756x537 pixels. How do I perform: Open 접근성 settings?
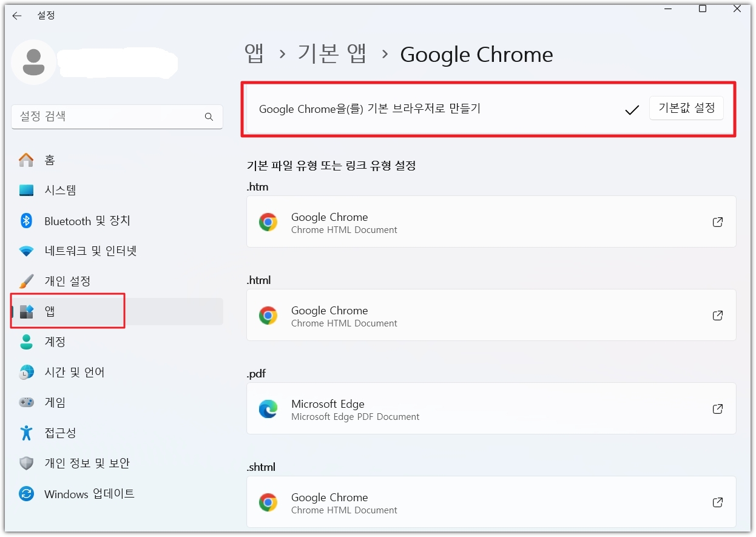point(117,433)
